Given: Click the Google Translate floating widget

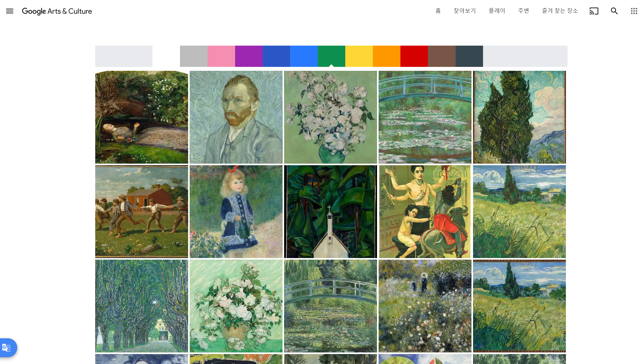Looking at the screenshot, I should click(x=7, y=348).
